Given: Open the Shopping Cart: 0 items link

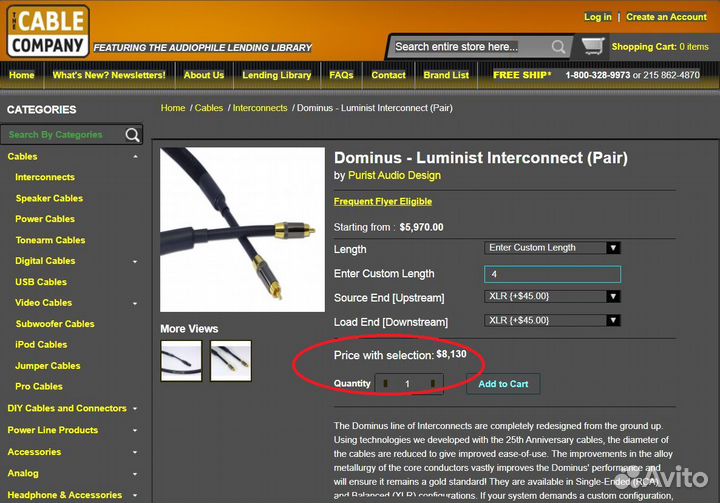Looking at the screenshot, I should click(x=660, y=47).
